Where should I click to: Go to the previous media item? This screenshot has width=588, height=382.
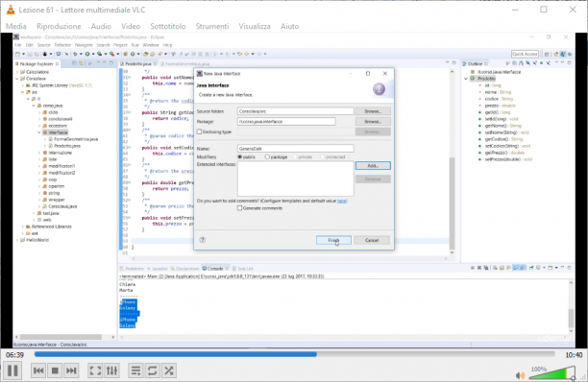pos(38,370)
